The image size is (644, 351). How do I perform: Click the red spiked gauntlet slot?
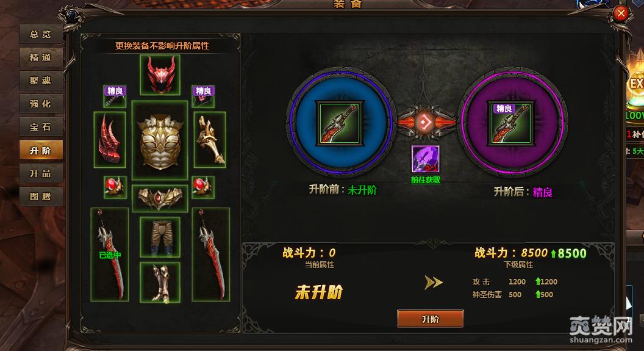pyautogui.click(x=110, y=140)
